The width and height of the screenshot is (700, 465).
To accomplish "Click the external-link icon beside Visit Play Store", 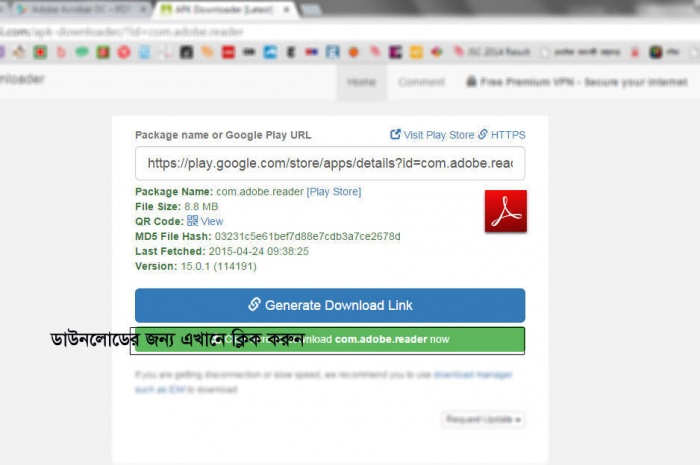I will pos(395,134).
